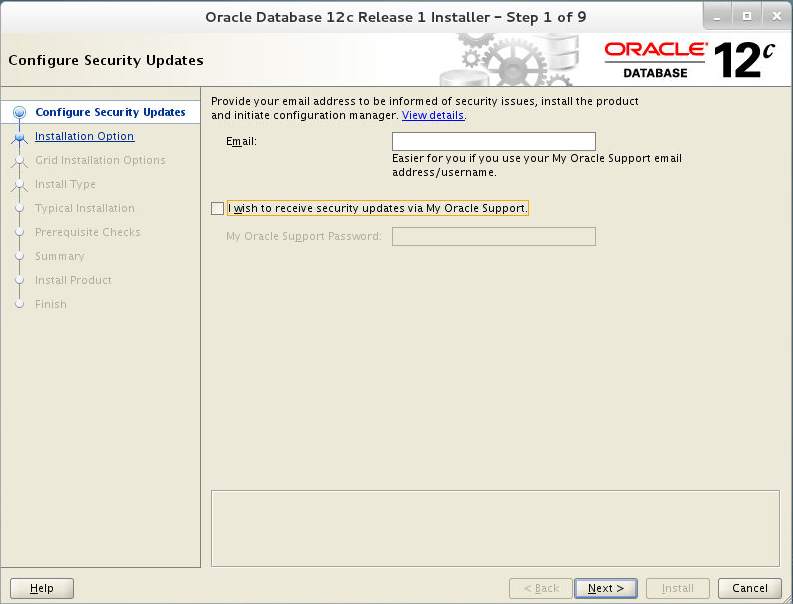Click the Oracle Database 12c logo
Viewport: 793px width, 604px height.
[690, 60]
